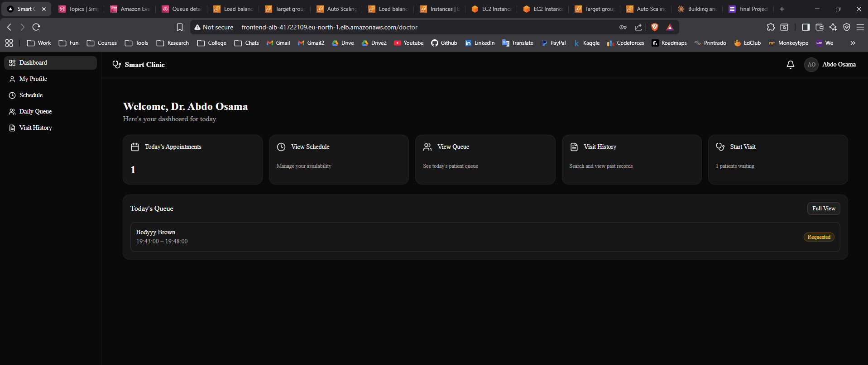Open the LinkedIn bookmark
The height and width of the screenshot is (365, 868).
480,43
